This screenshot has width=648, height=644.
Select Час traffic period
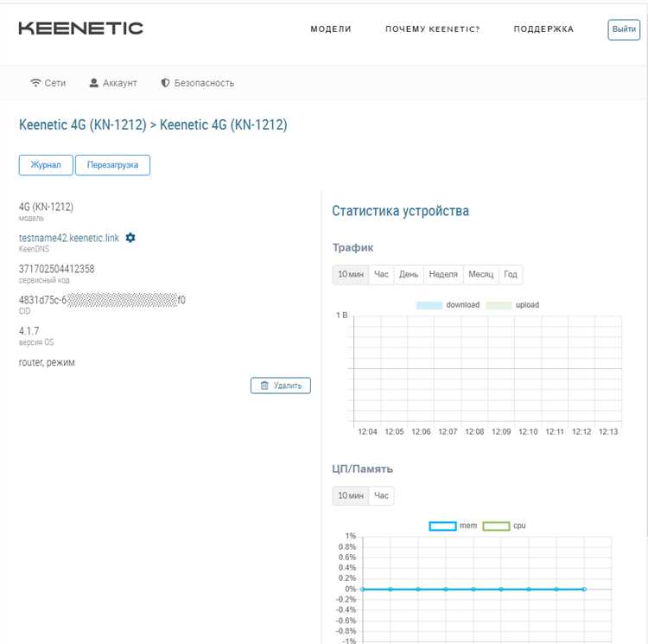point(381,274)
